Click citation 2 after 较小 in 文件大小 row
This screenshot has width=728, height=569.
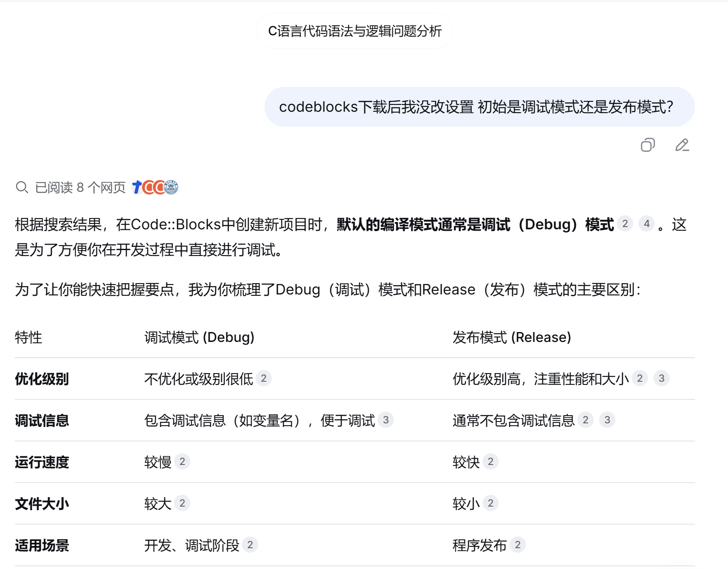click(490, 503)
